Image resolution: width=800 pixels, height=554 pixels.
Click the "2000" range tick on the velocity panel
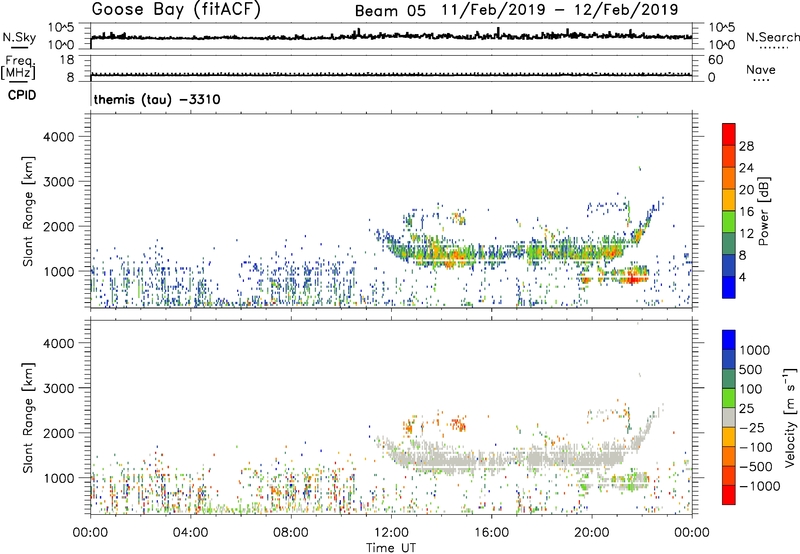[59, 433]
